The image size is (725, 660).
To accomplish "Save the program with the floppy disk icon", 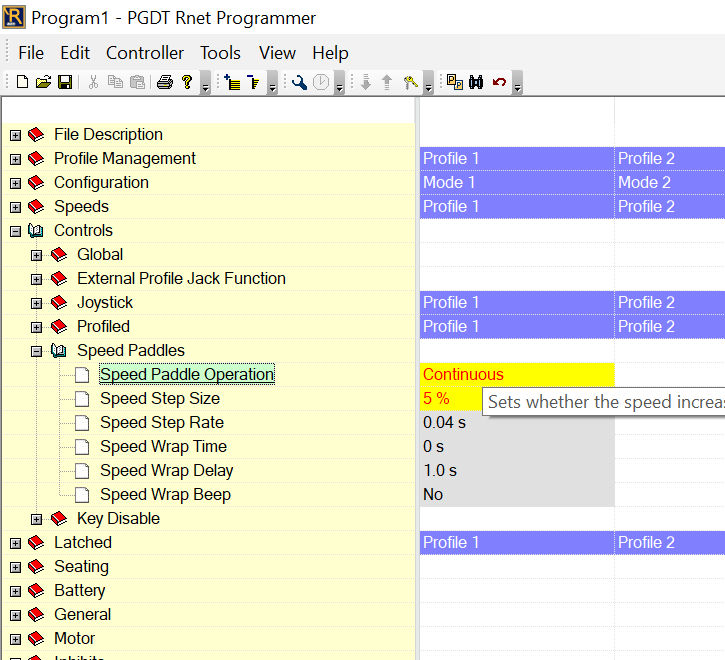I will click(x=64, y=83).
